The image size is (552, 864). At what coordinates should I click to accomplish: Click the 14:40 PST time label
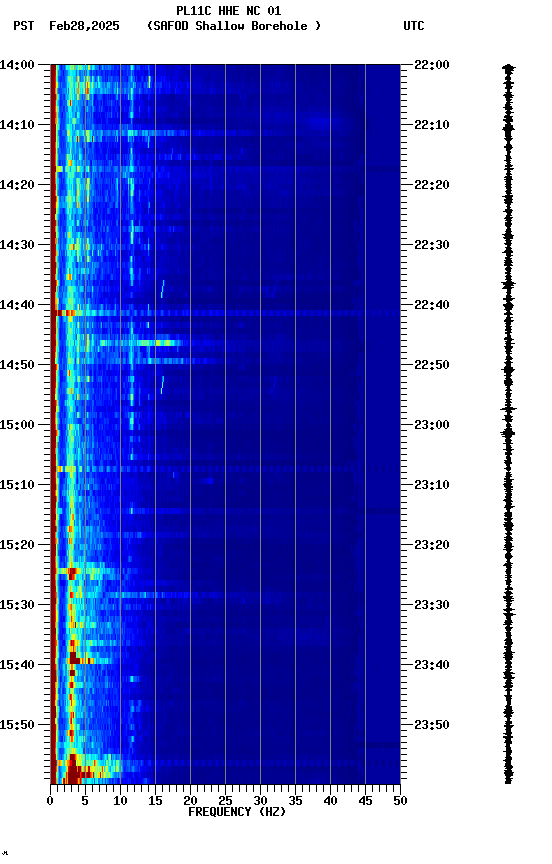(x=17, y=305)
